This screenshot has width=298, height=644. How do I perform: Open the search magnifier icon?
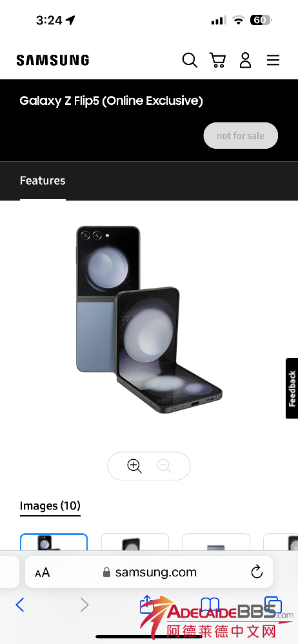coord(190,60)
